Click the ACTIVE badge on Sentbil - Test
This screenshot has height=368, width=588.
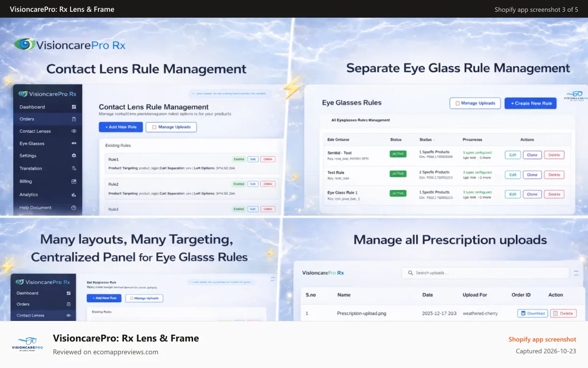(398, 154)
